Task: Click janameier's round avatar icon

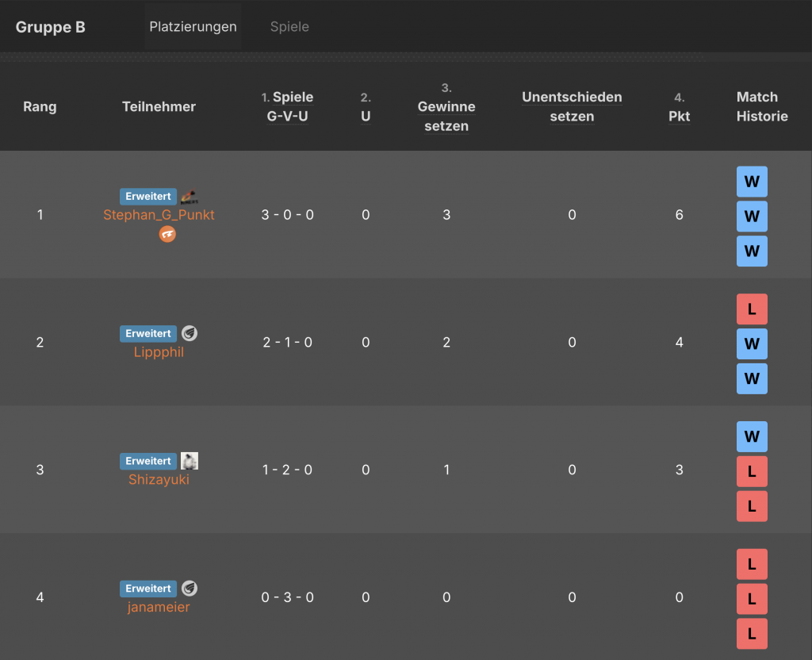Action: [x=189, y=589]
